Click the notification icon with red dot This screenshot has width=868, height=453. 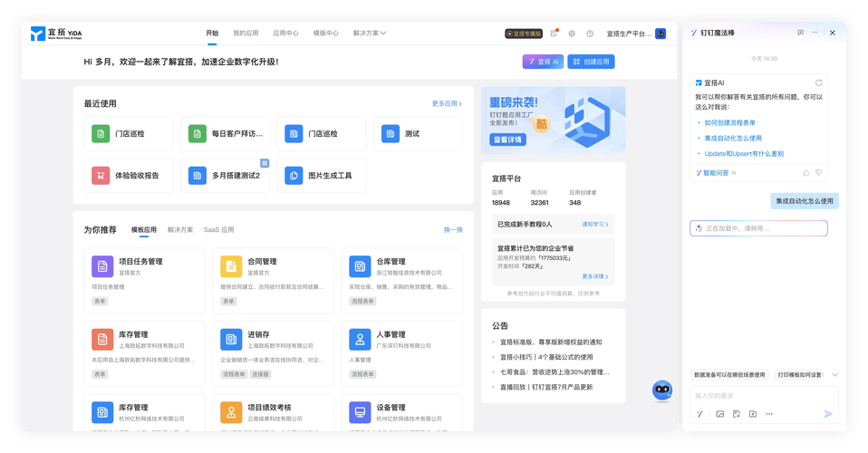(x=554, y=34)
